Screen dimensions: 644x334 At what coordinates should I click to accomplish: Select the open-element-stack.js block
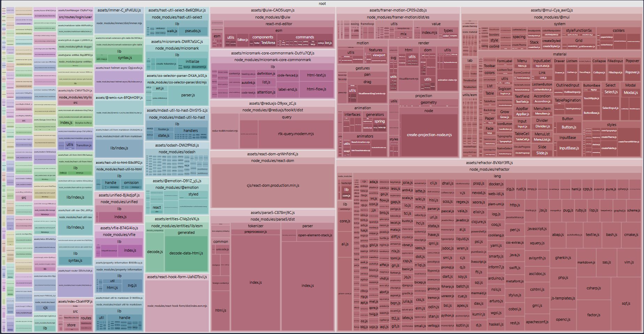[315, 235]
